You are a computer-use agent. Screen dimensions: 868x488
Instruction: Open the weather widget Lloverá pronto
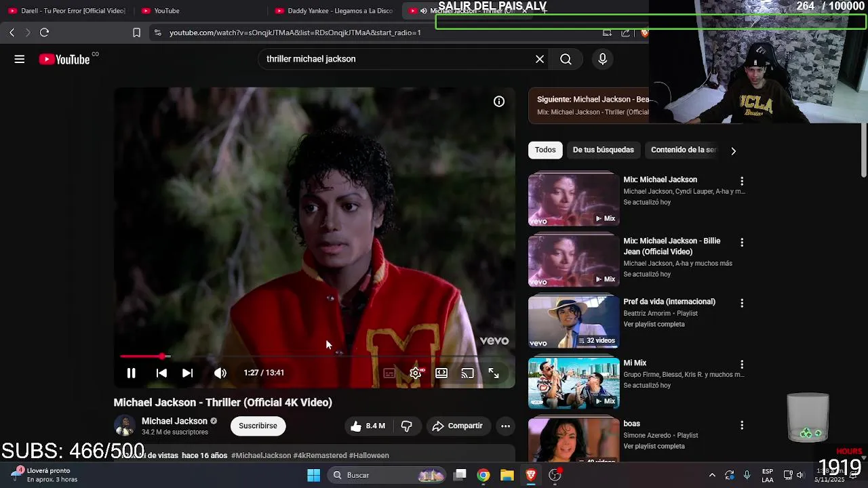click(44, 474)
